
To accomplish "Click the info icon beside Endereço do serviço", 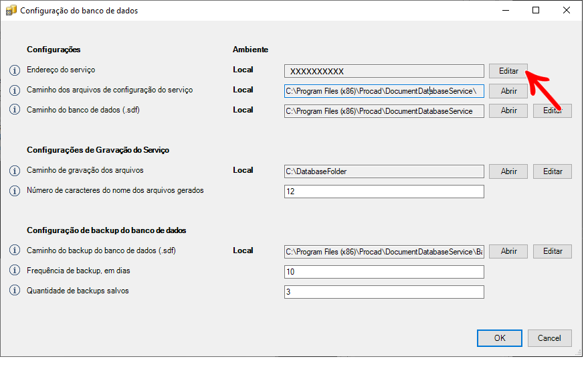I will (15, 70).
